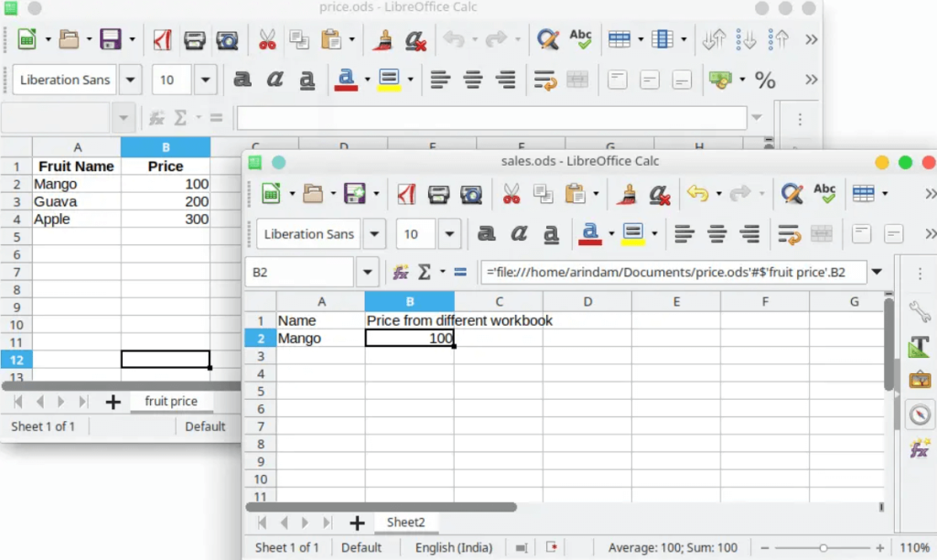
Task: Open the Export as PDF icon
Action: [x=405, y=194]
